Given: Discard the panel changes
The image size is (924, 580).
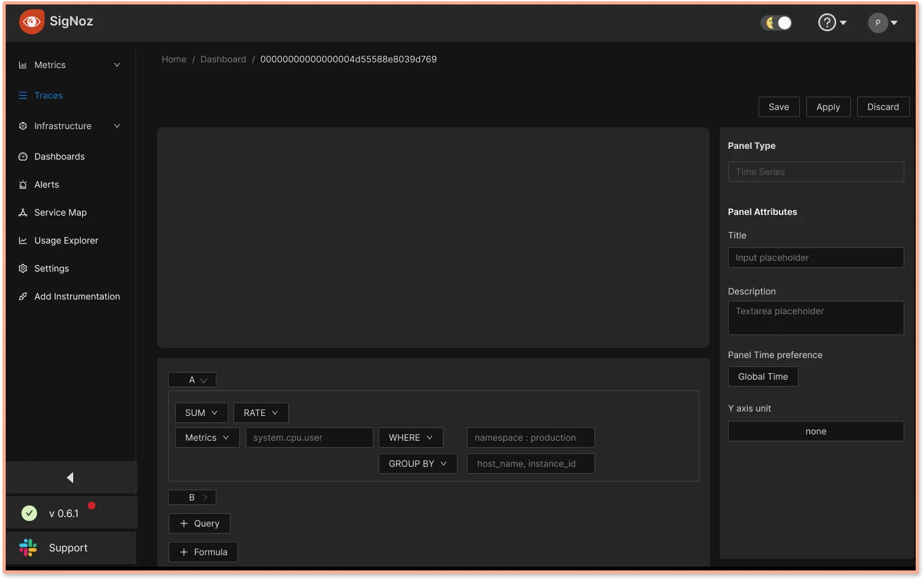Looking at the screenshot, I should (883, 107).
